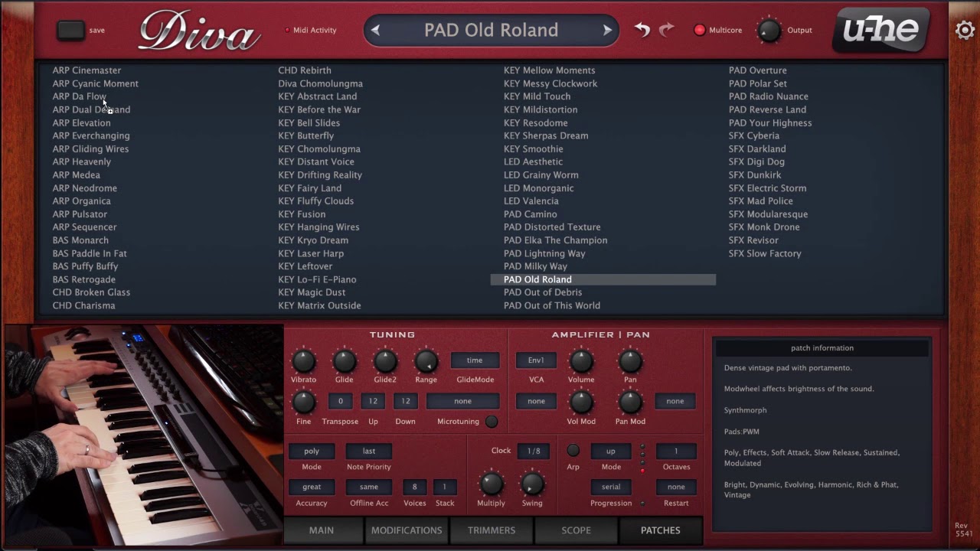The height and width of the screenshot is (551, 980).
Task: Adjust the Pan knob
Action: click(x=630, y=361)
